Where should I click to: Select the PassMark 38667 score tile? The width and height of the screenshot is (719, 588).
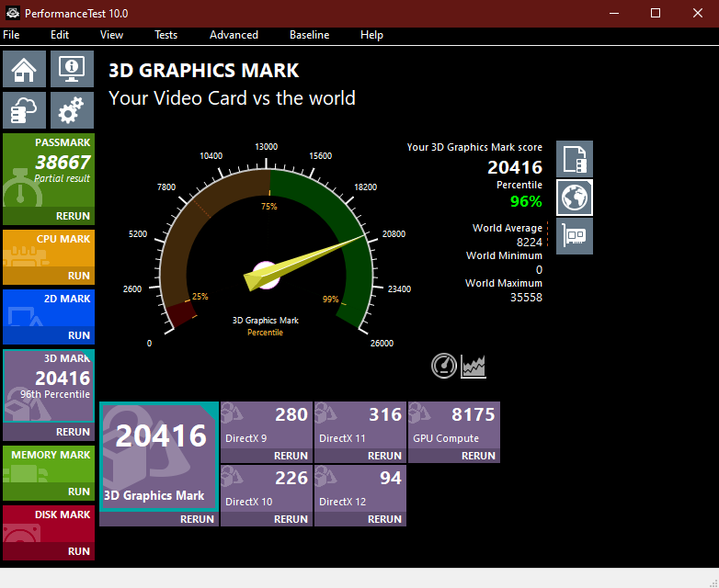49,170
